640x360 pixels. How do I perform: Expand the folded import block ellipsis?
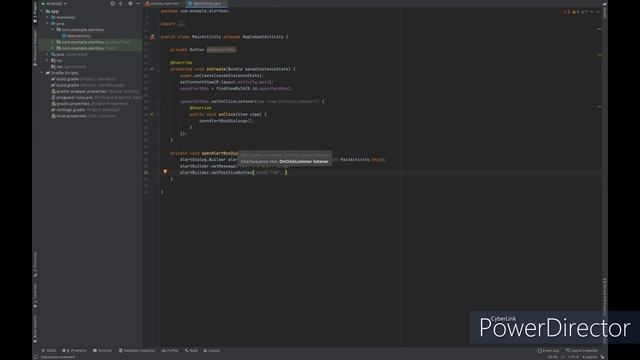(x=181, y=24)
